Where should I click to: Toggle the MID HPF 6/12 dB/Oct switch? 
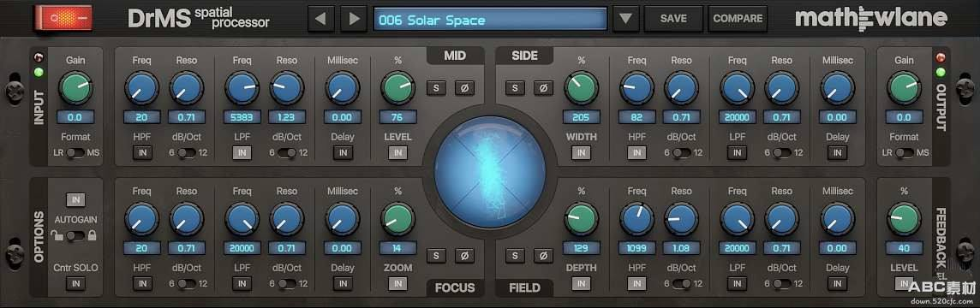pos(186,153)
